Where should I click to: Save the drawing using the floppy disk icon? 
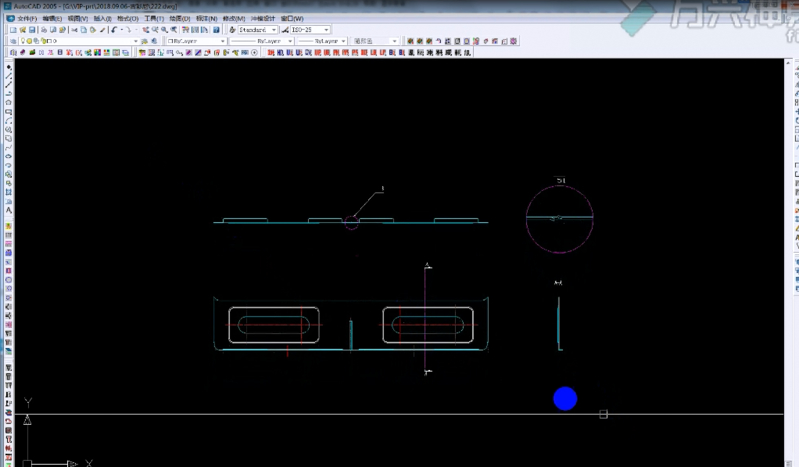tap(32, 30)
